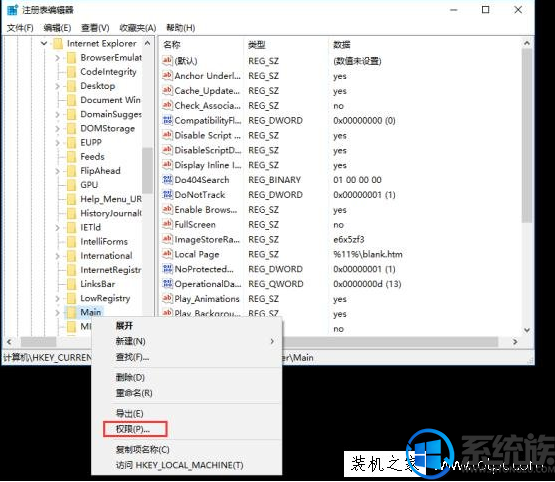Select the HistoryJournal key
This screenshot has height=482, width=555.
[111, 213]
